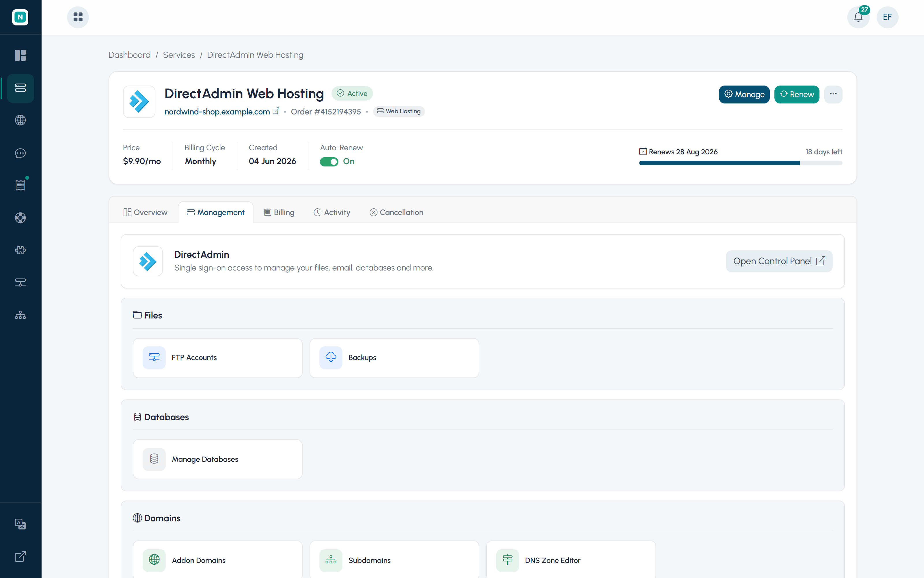Click the Active status badge

click(x=352, y=94)
